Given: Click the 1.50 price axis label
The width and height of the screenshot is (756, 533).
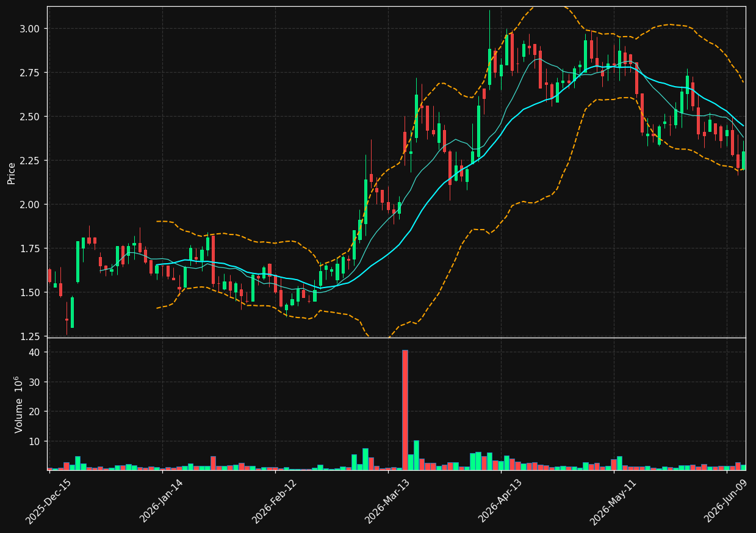Looking at the screenshot, I should (x=31, y=292).
